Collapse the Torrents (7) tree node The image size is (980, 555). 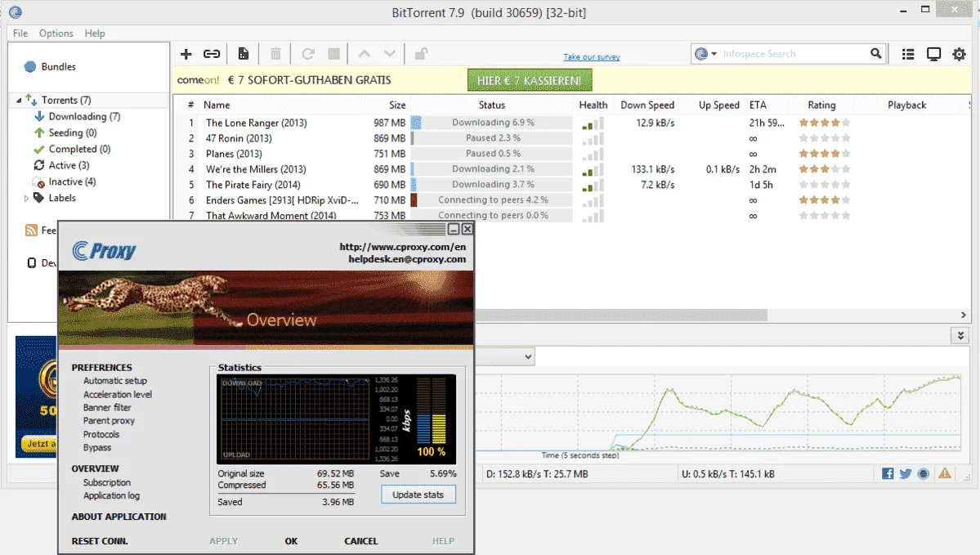click(x=19, y=100)
